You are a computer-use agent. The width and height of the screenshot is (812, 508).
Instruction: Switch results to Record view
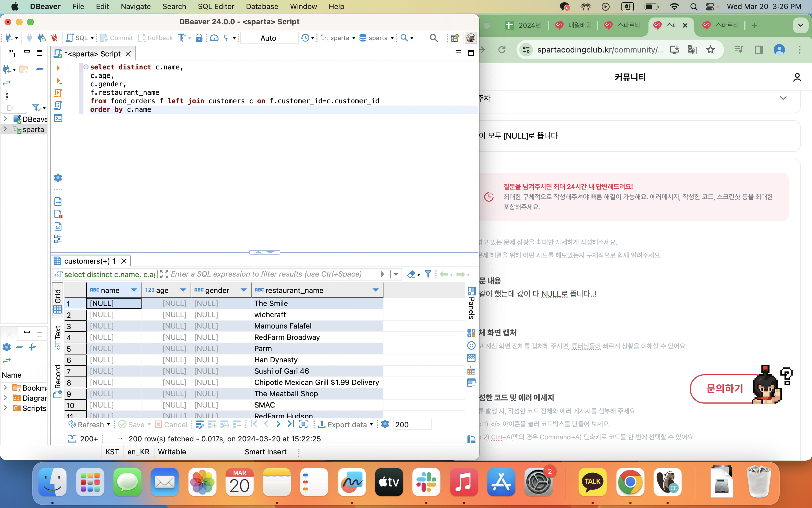pos(58,381)
